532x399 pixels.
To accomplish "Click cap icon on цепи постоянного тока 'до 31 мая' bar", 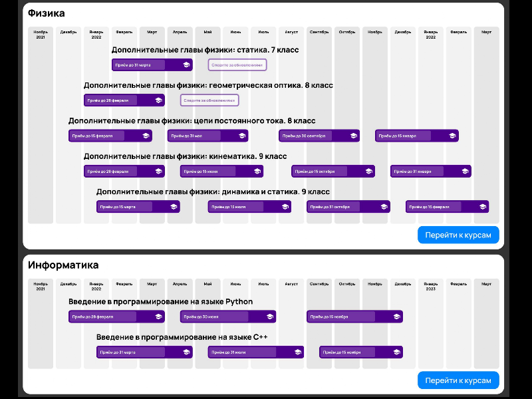I will click(x=242, y=136).
